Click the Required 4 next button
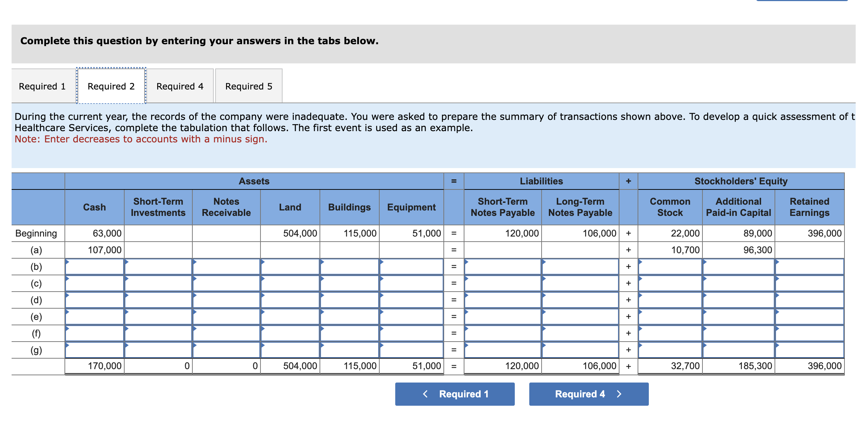 [x=588, y=394]
